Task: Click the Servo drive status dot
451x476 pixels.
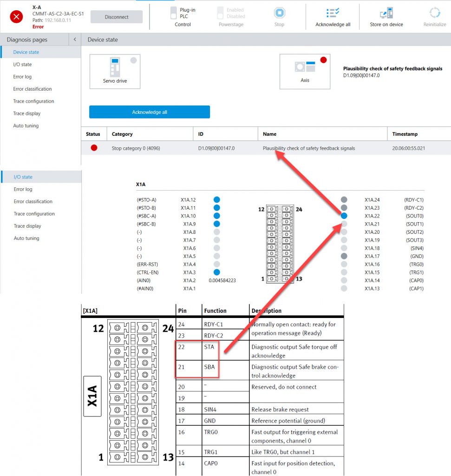Action: (x=133, y=60)
